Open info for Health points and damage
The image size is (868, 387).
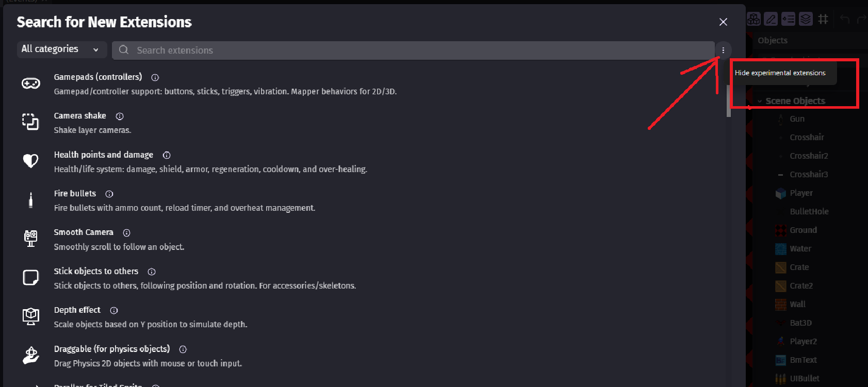pos(167,155)
